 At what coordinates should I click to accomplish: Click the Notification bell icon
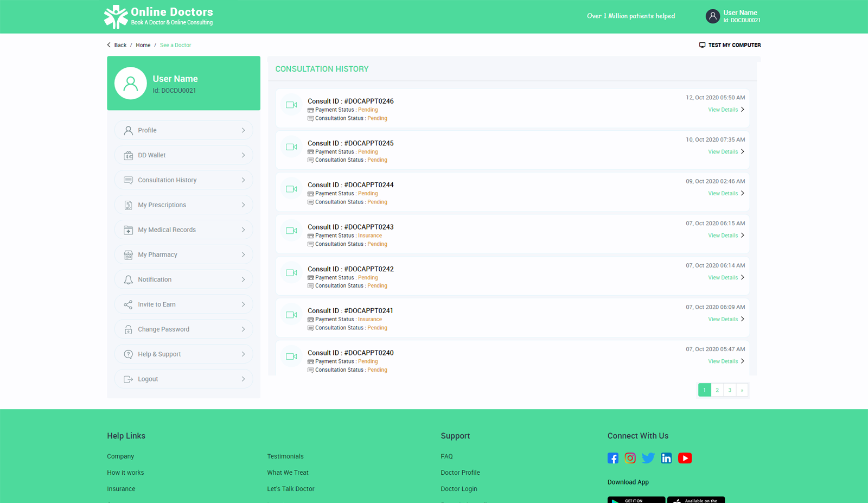point(128,280)
